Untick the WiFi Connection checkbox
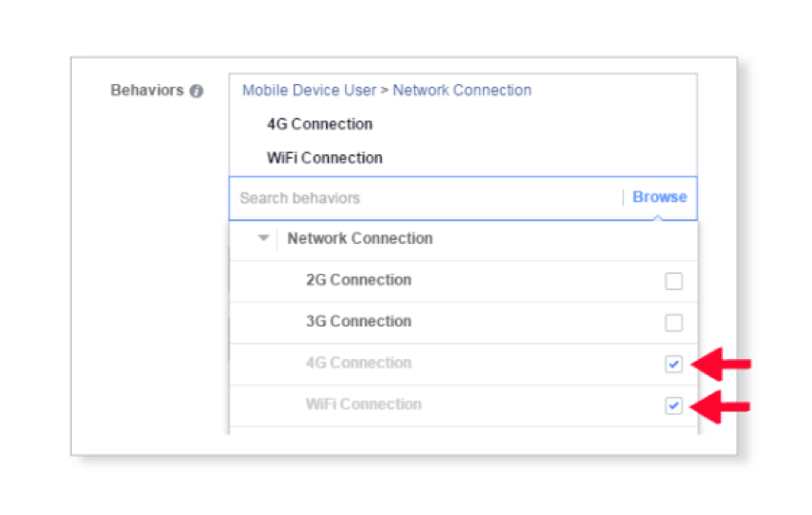 [x=673, y=406]
